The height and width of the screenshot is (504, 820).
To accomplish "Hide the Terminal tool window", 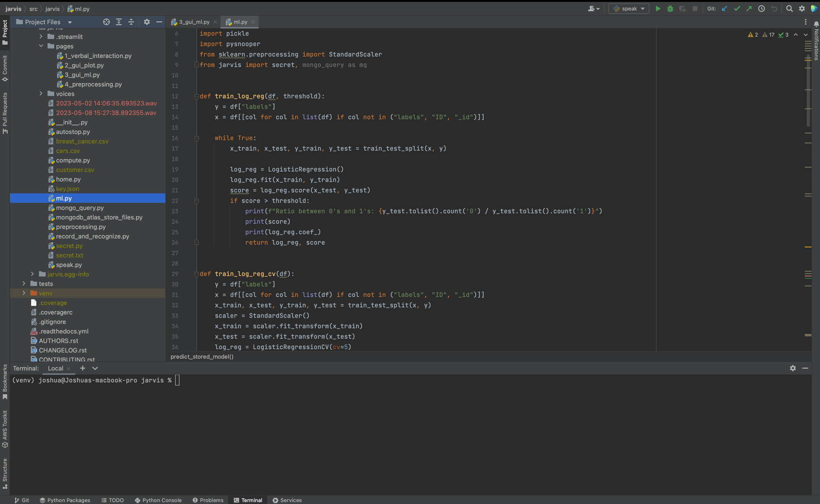I will click(x=805, y=368).
